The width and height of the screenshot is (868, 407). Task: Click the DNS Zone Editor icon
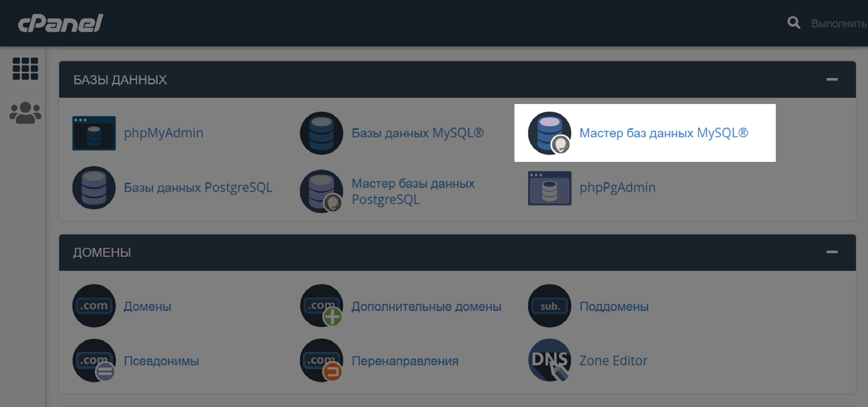coord(550,360)
